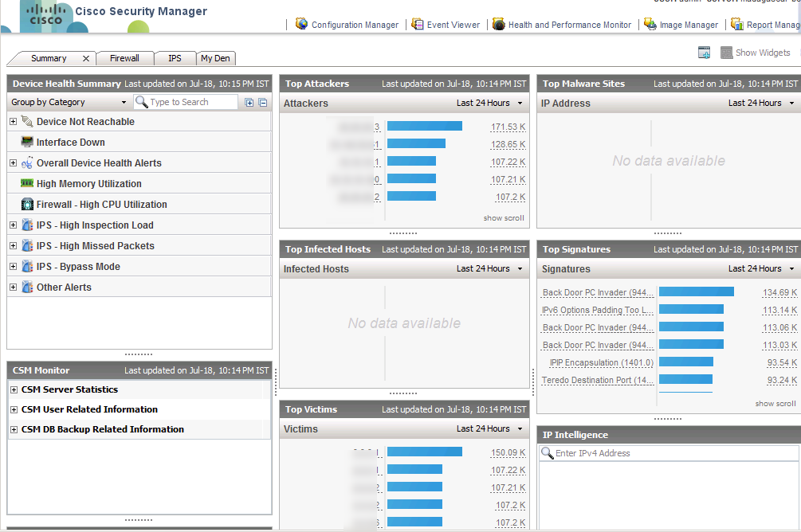801x532 pixels.
Task: Expand the IPS - Bypass Mode alerts
Action: pyautogui.click(x=13, y=267)
